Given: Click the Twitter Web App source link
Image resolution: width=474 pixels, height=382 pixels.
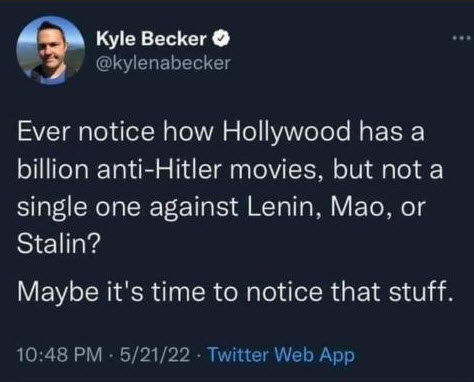Looking at the screenshot, I should coord(281,355).
